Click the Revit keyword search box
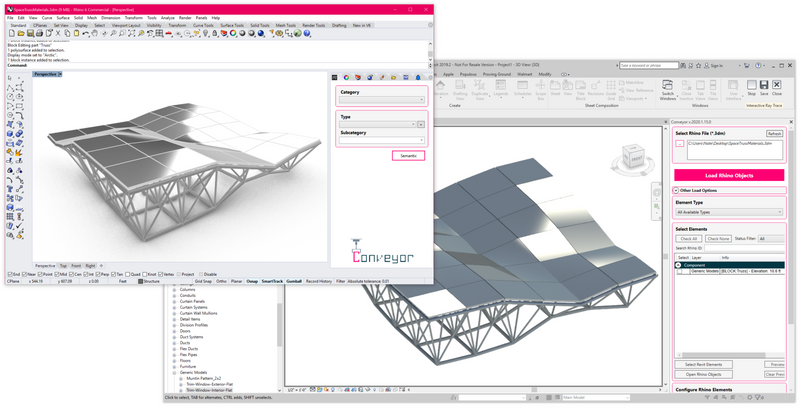Image resolution: width=800 pixels, height=408 pixels. (x=648, y=66)
